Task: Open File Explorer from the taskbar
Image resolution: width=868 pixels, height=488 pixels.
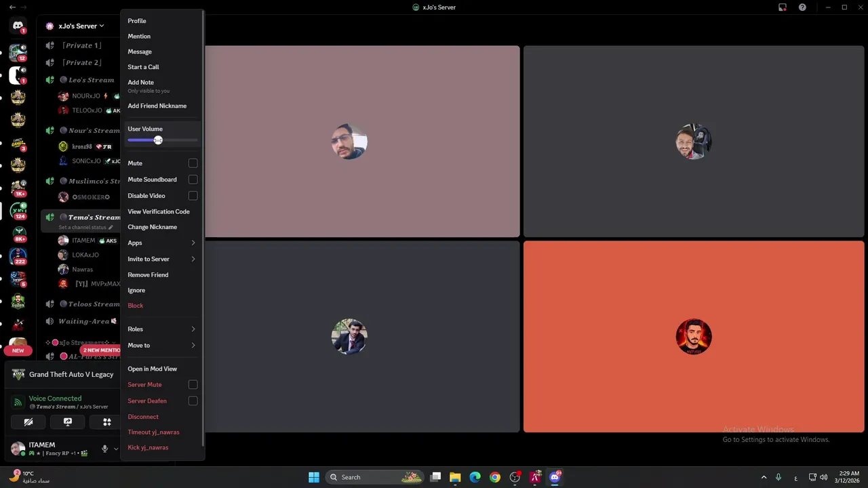Action: tap(455, 477)
